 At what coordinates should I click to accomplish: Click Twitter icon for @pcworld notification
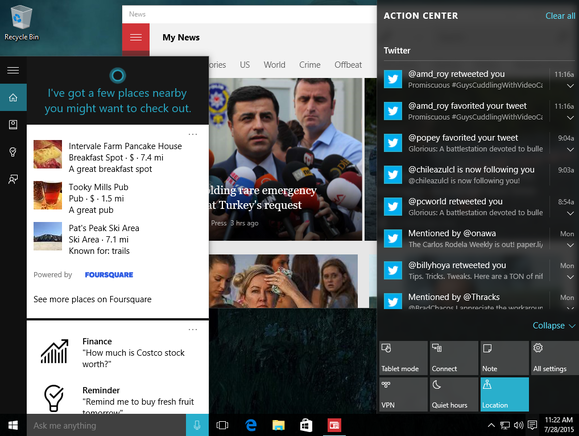point(393,206)
